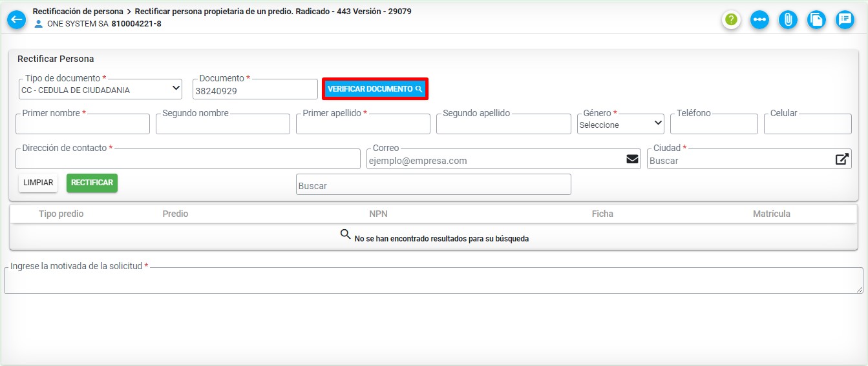Select the Primer apellido input
This screenshot has width=868, height=366.
click(363, 125)
